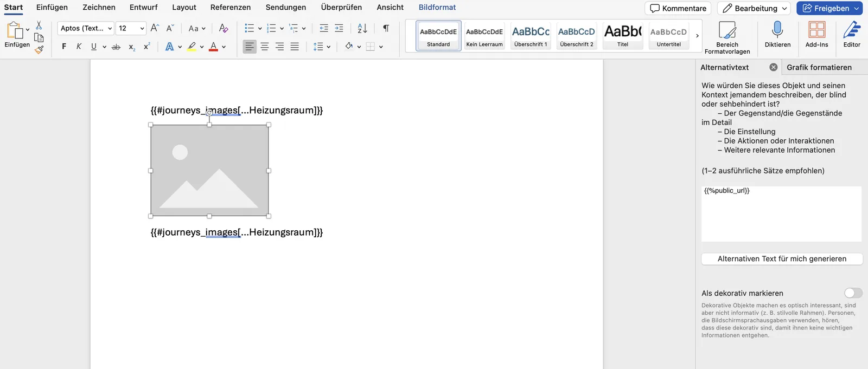
Task: Decrease font size with smaller A icon
Action: click(170, 28)
